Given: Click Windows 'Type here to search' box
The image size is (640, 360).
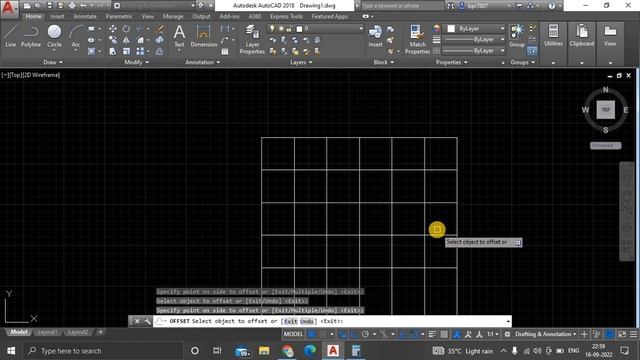Looking at the screenshot, I should [103, 351].
